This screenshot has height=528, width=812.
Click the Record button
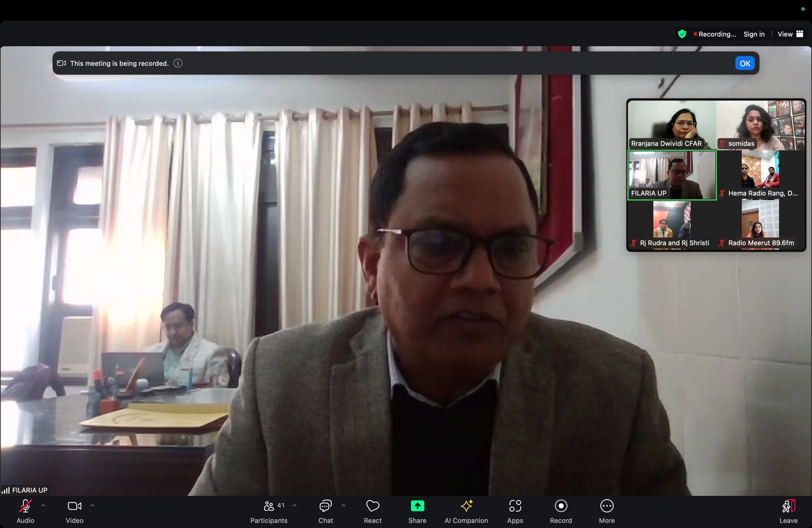click(561, 511)
